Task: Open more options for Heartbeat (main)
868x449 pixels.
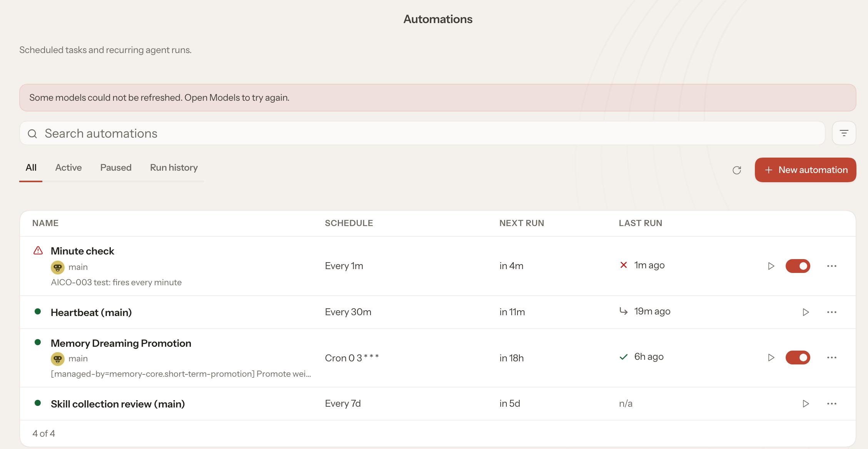Action: (x=832, y=312)
